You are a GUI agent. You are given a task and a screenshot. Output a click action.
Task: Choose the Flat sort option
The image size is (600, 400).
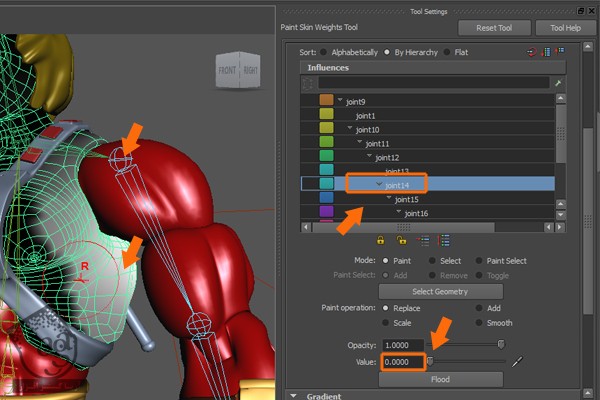coord(447,52)
